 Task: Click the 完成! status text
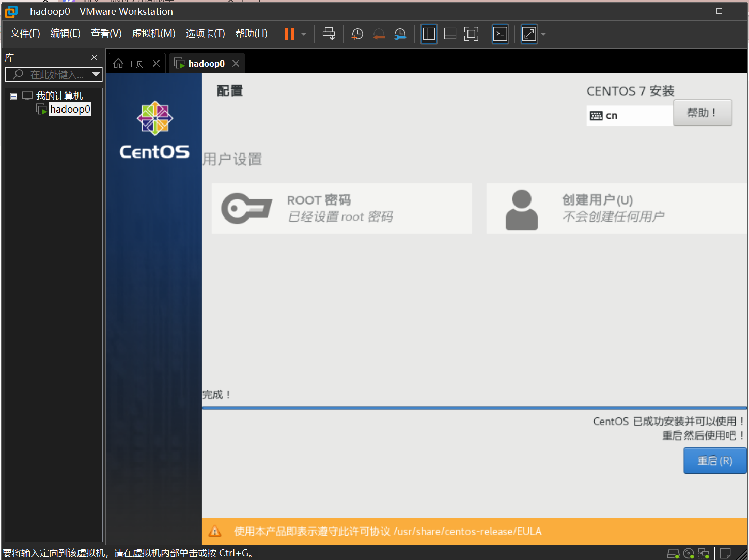pyautogui.click(x=216, y=395)
